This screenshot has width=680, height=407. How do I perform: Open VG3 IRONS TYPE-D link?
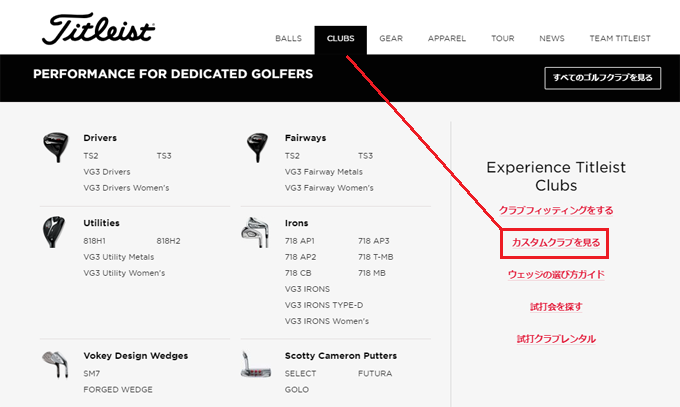pyautogui.click(x=324, y=305)
